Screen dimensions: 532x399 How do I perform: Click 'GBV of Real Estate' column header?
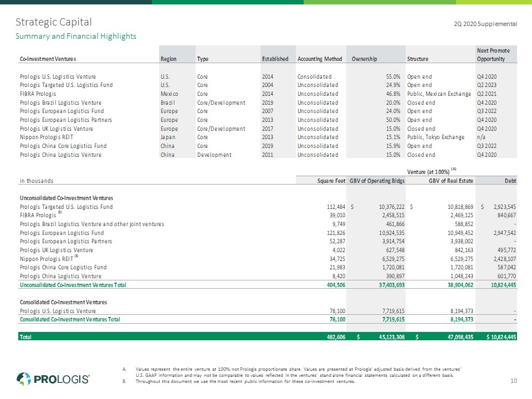point(451,181)
